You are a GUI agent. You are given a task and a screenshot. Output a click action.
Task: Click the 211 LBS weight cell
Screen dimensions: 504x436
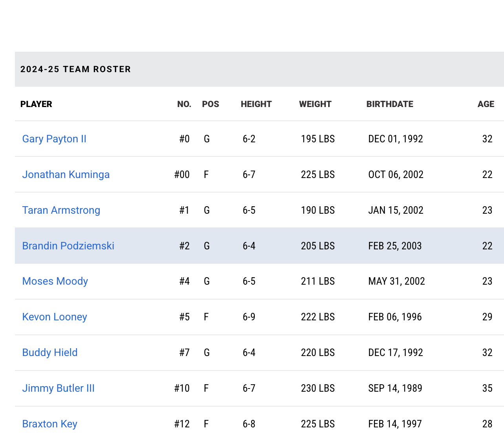(x=318, y=281)
